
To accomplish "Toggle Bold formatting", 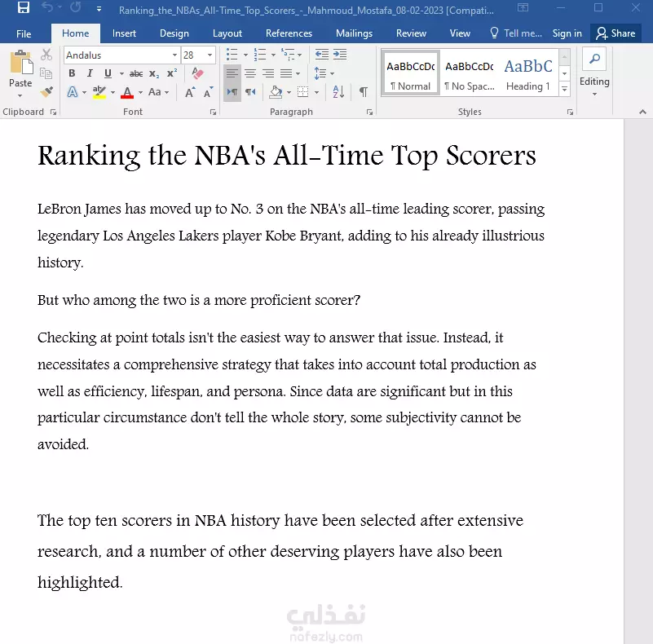I will tap(72, 73).
